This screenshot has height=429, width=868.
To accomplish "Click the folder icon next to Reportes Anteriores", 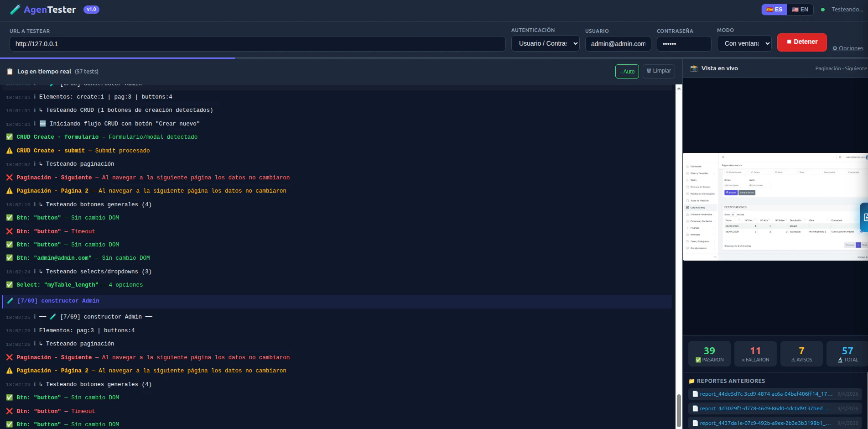I will pyautogui.click(x=691, y=381).
